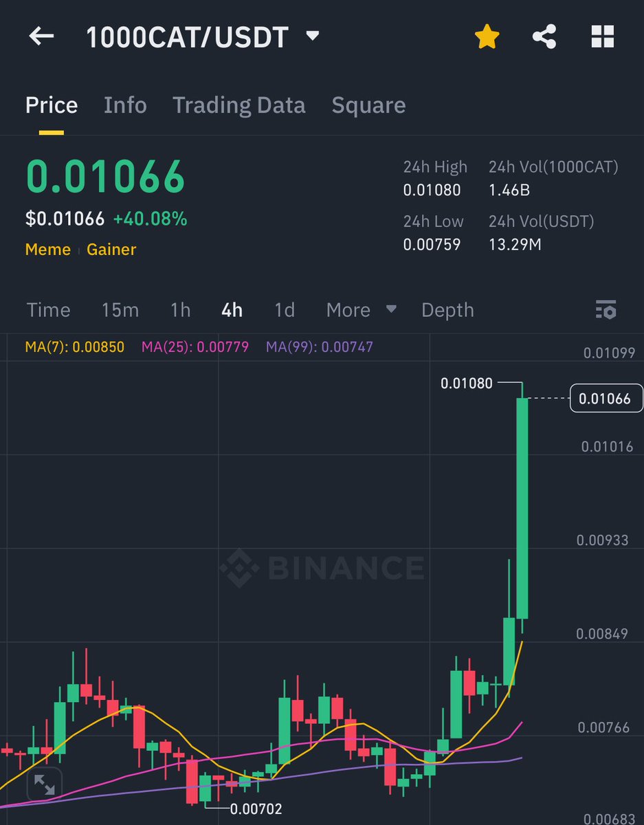Expand the 1000CAT/USDT pair dropdown arrow
This screenshot has height=825, width=644.
point(313,36)
